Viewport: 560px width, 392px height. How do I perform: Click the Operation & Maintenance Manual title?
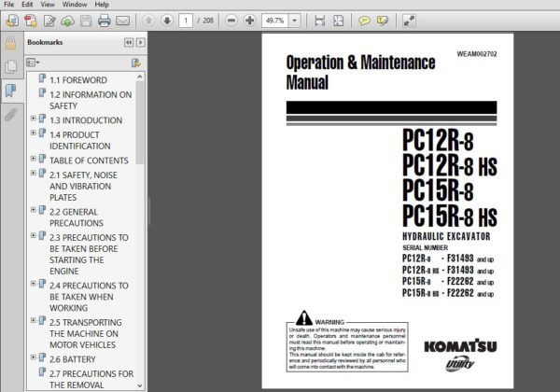pos(360,72)
